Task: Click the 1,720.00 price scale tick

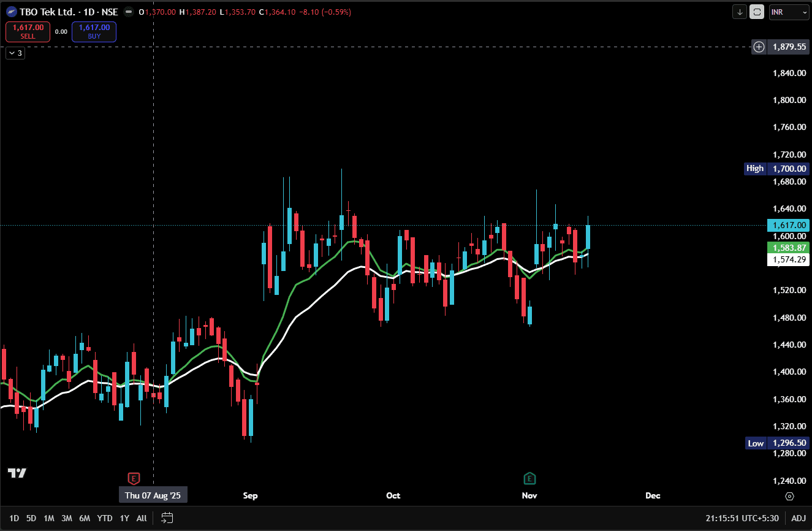Action: point(789,155)
